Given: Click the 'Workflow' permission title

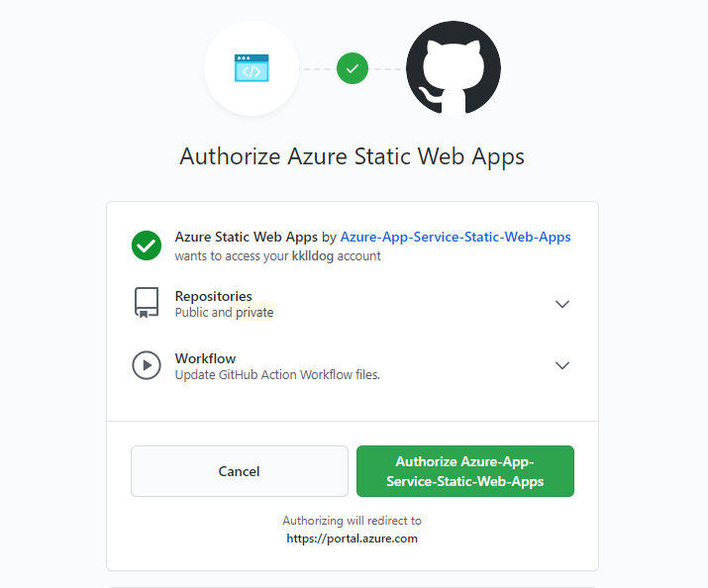Looking at the screenshot, I should pos(205,358).
